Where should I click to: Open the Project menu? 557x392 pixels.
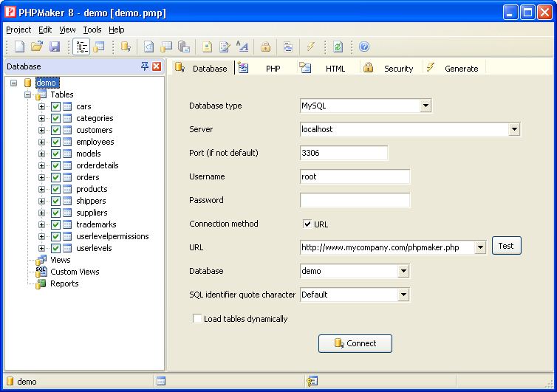pos(18,30)
